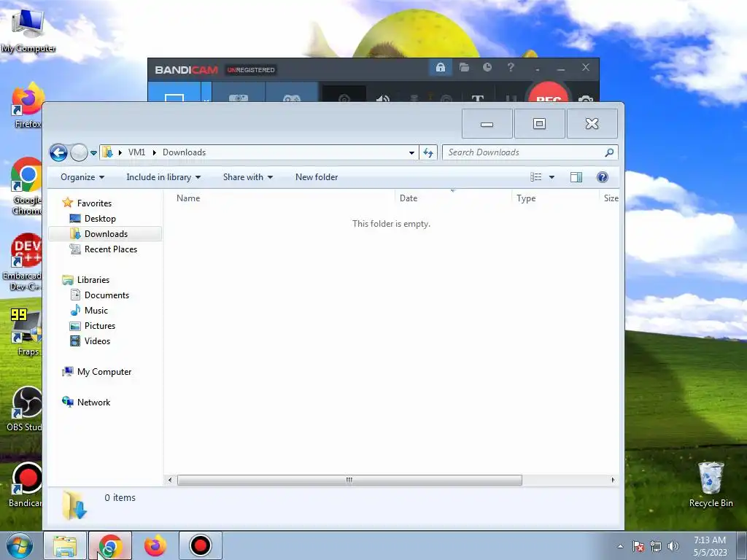Select My Computer in navigation pane

point(104,372)
